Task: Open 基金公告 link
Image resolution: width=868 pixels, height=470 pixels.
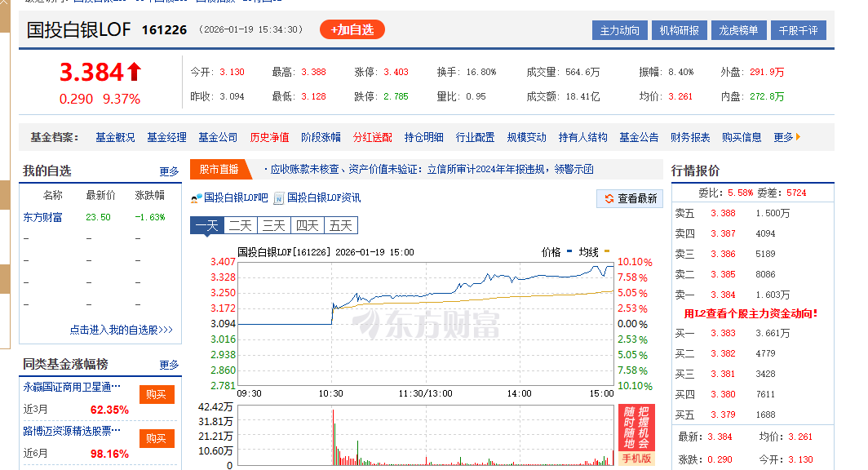Action: (x=639, y=137)
